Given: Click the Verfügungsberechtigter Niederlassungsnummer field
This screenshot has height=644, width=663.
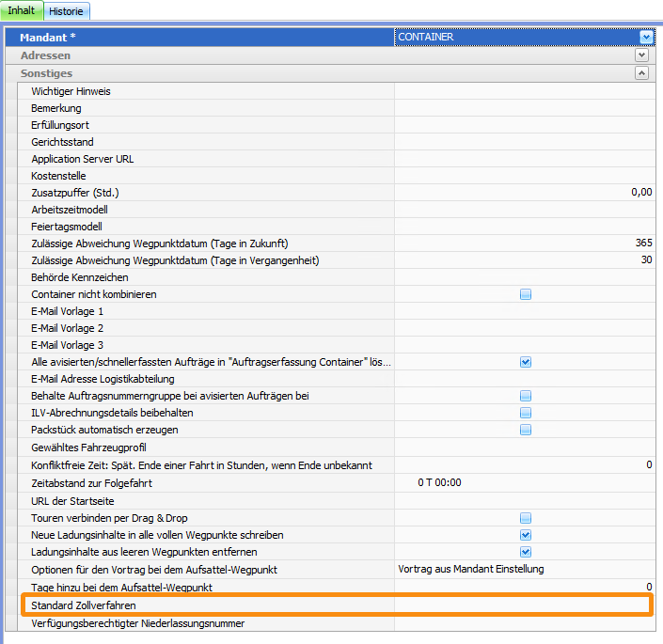Looking at the screenshot, I should point(523,623).
